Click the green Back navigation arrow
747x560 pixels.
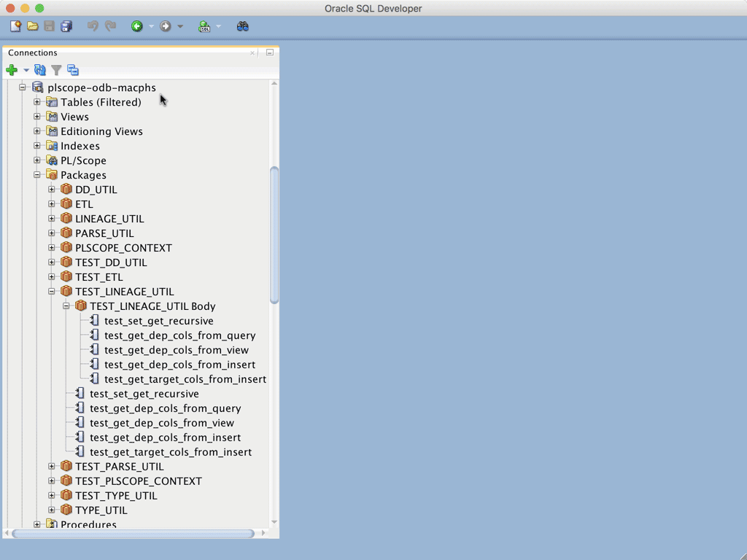tap(136, 26)
